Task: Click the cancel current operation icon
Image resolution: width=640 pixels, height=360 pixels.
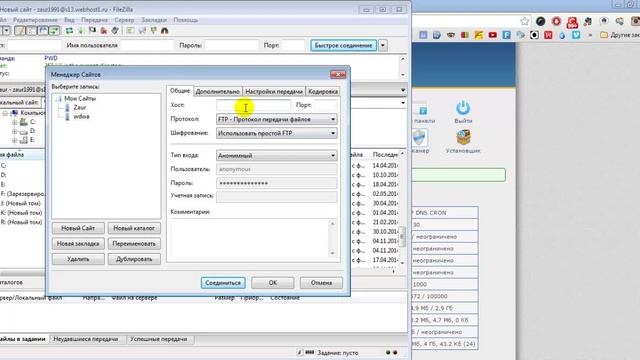Action: coord(92,31)
